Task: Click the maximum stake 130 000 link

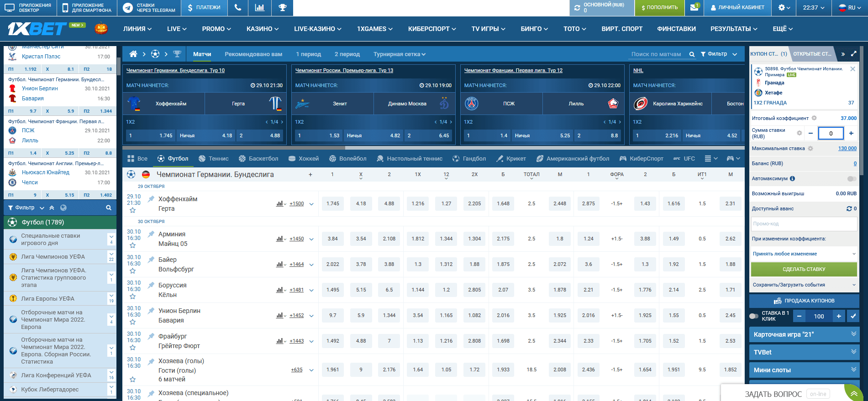Action: 847,148
